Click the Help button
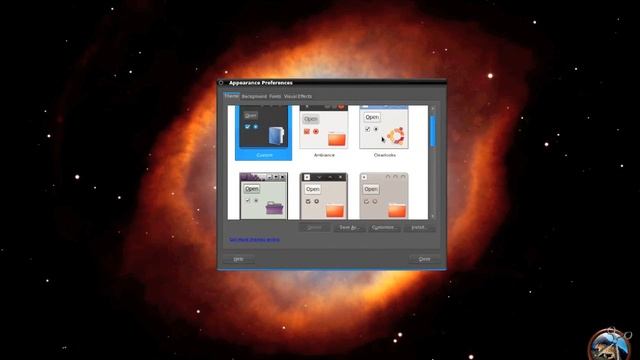640x360 pixels. point(238,259)
